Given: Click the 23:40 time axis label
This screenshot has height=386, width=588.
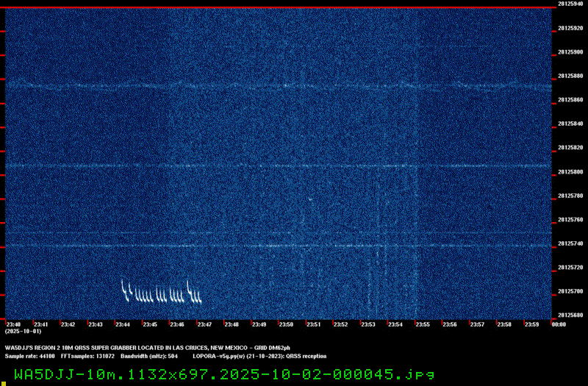Looking at the screenshot, I should [x=13, y=324].
